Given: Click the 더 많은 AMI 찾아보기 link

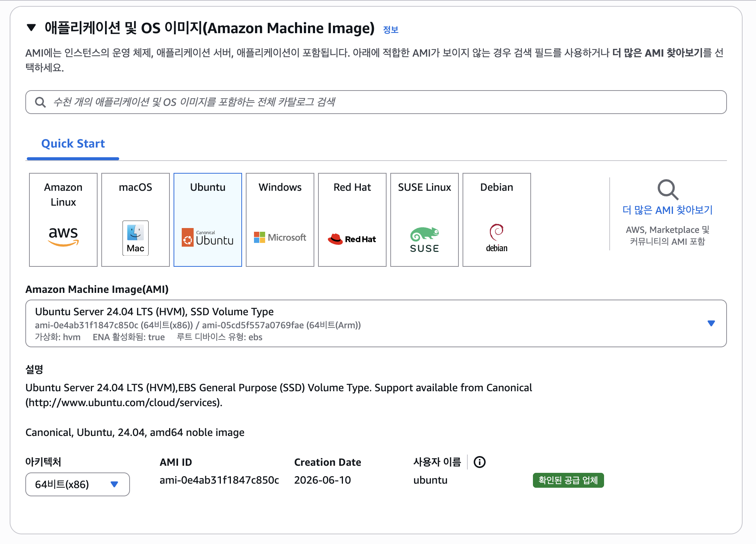Looking at the screenshot, I should tap(668, 210).
